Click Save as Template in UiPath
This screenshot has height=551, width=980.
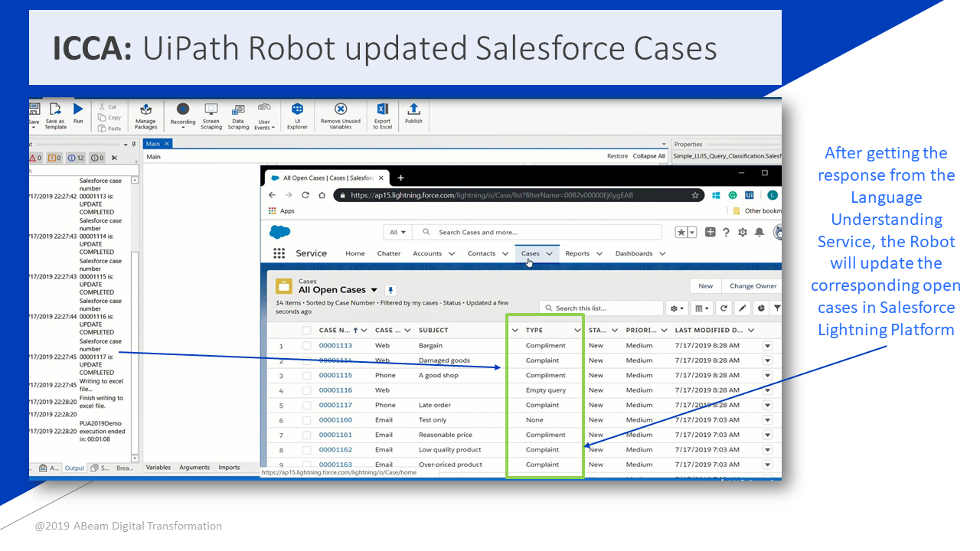pyautogui.click(x=55, y=116)
